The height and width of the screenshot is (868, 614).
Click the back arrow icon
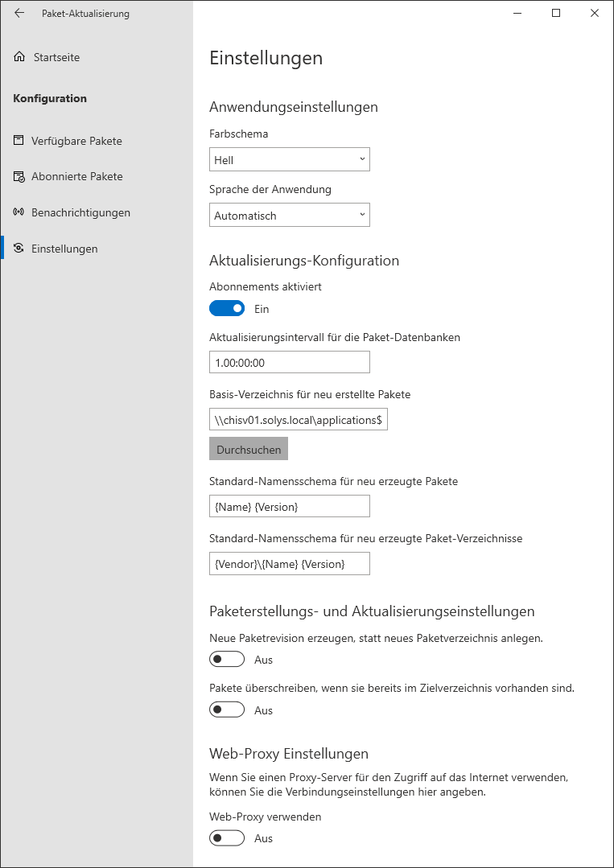(x=19, y=13)
